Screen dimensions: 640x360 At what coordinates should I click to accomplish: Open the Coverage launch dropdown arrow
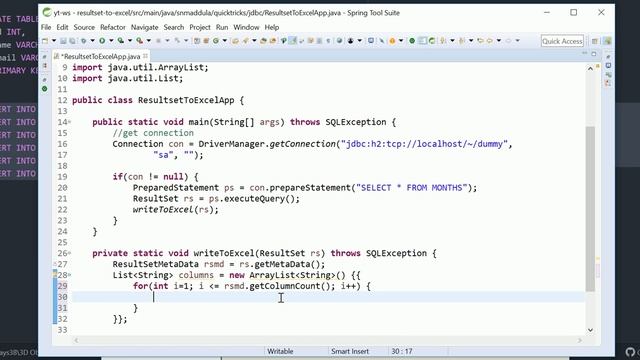click(x=130, y=41)
